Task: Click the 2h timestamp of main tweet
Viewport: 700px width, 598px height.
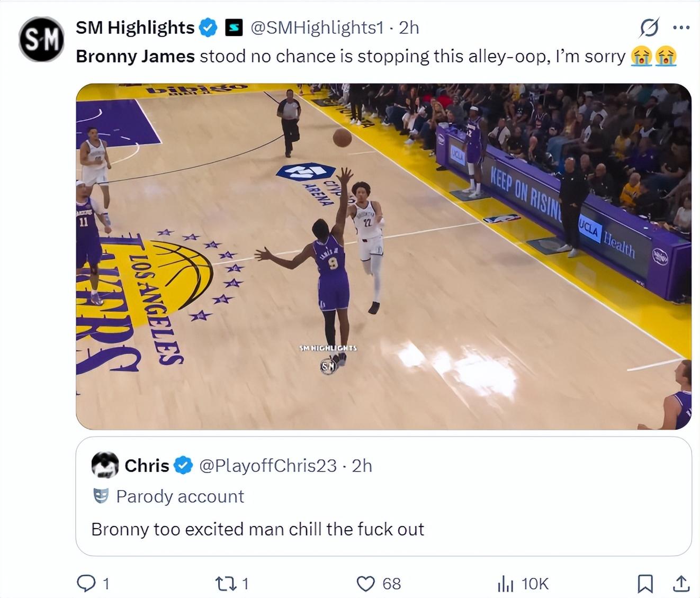Action: pyautogui.click(x=409, y=28)
